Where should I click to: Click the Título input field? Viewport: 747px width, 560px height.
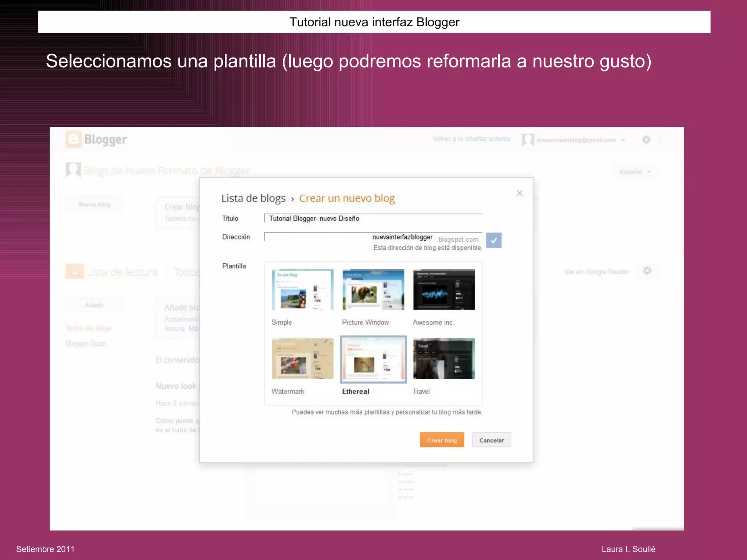point(373,218)
